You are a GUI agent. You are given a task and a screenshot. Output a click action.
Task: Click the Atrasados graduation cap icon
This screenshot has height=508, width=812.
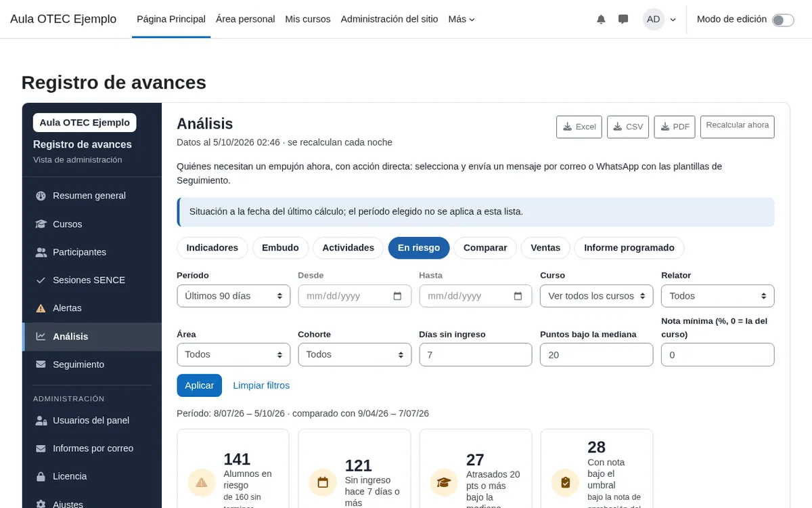pyautogui.click(x=444, y=482)
